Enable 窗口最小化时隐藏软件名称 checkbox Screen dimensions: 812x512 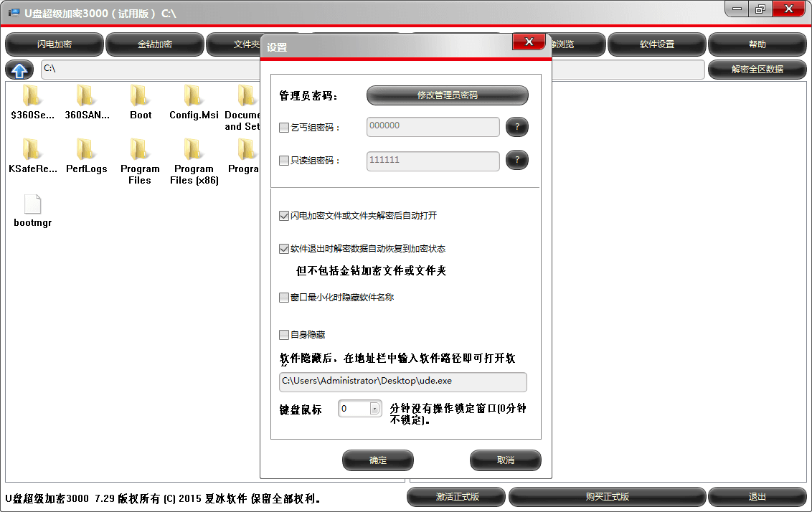(284, 298)
